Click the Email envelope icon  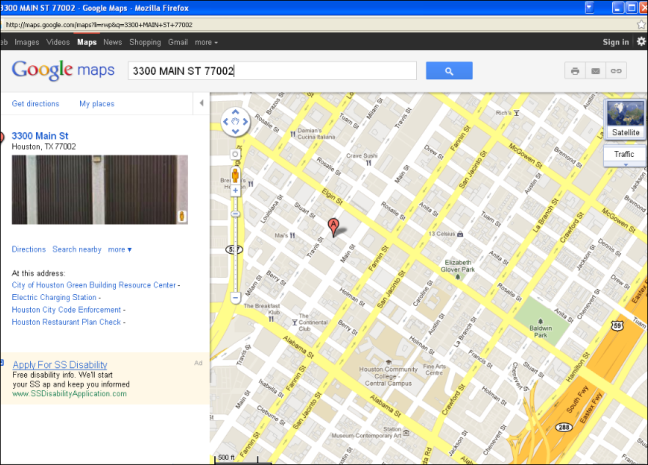pyautogui.click(x=596, y=71)
